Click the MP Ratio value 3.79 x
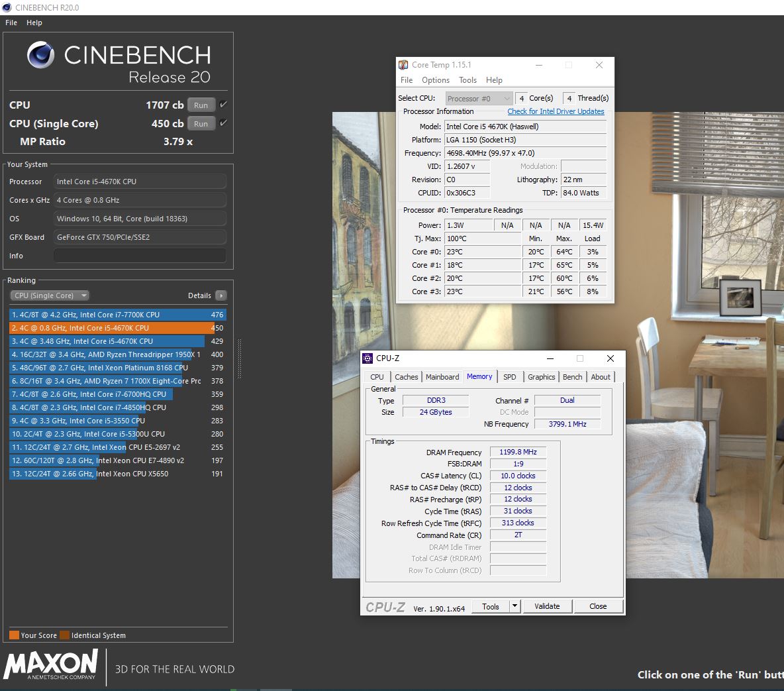 [178, 142]
